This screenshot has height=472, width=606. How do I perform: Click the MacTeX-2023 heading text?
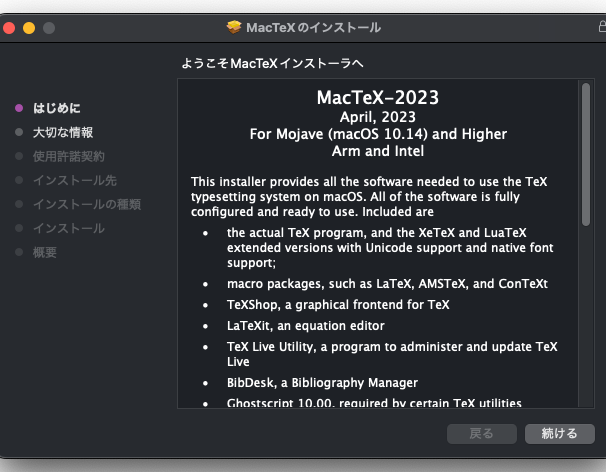(377, 98)
